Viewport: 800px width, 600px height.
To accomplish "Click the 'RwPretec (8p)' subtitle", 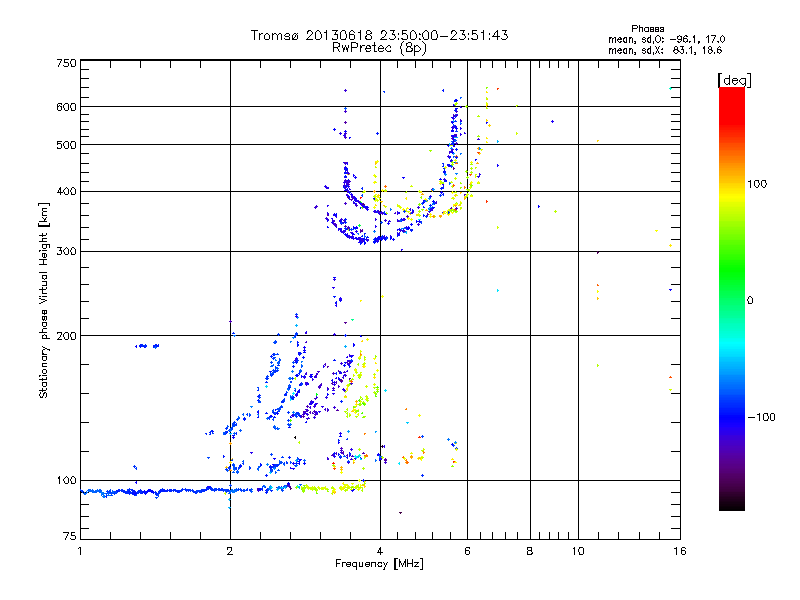I will tap(379, 48).
